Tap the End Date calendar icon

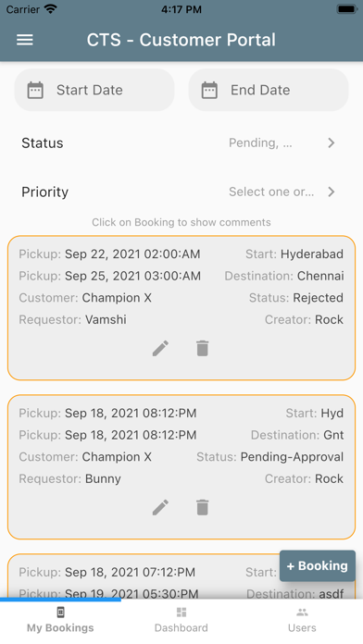[x=209, y=90]
